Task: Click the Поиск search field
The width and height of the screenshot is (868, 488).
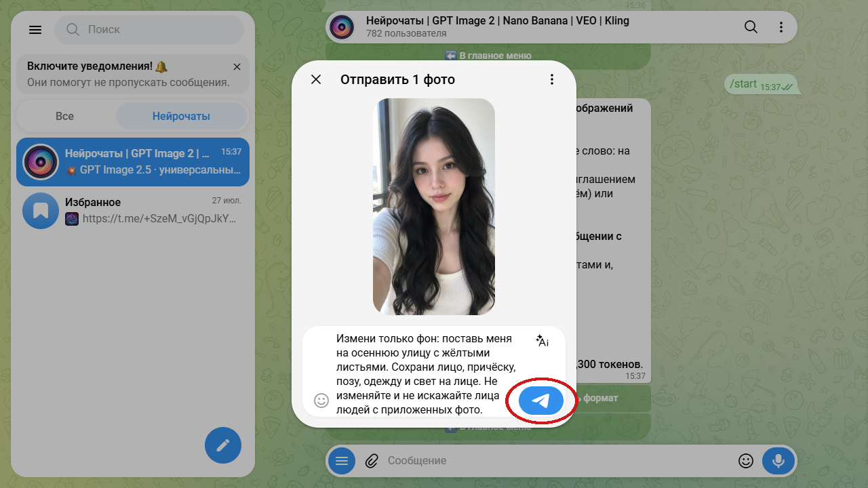Action: click(x=149, y=30)
